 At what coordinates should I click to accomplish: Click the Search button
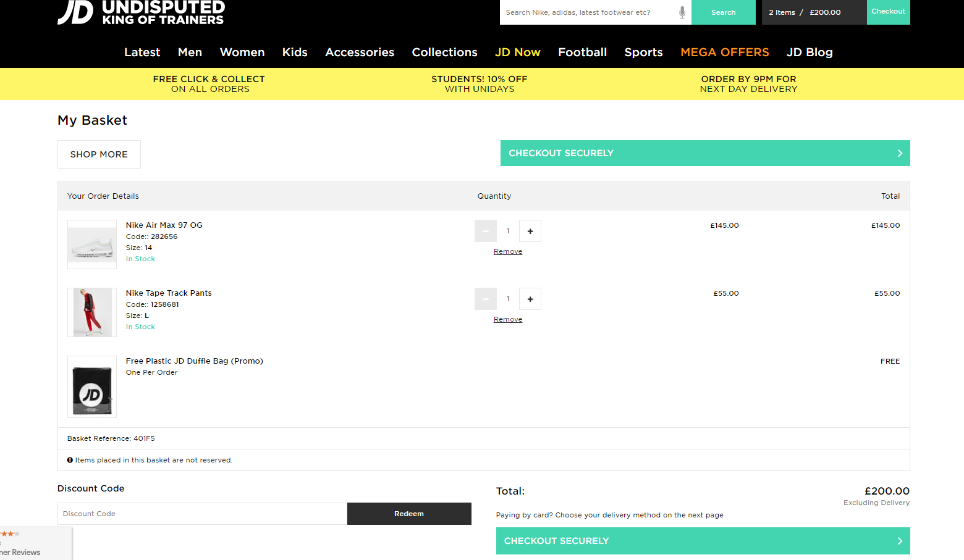click(x=724, y=12)
